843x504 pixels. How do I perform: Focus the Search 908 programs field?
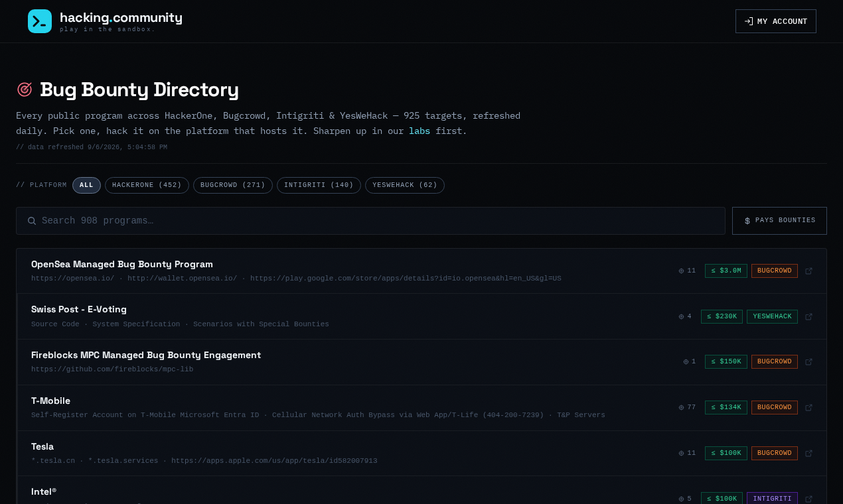tap(370, 221)
